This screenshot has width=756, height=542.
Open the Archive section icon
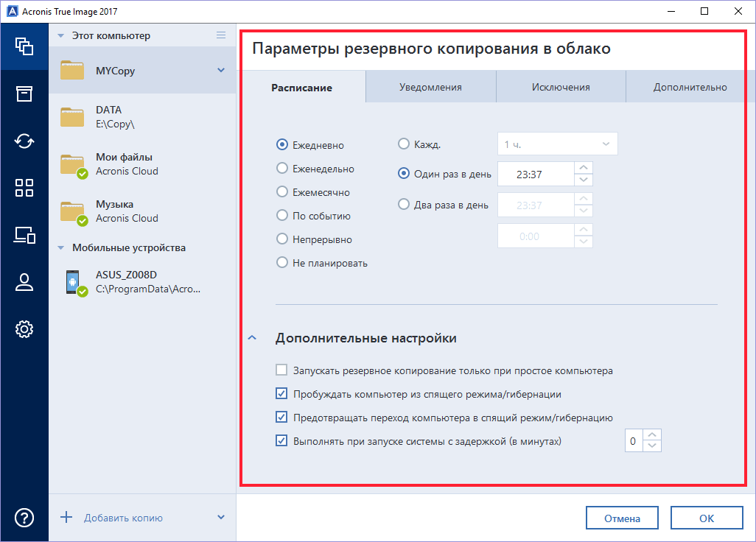coord(24,94)
